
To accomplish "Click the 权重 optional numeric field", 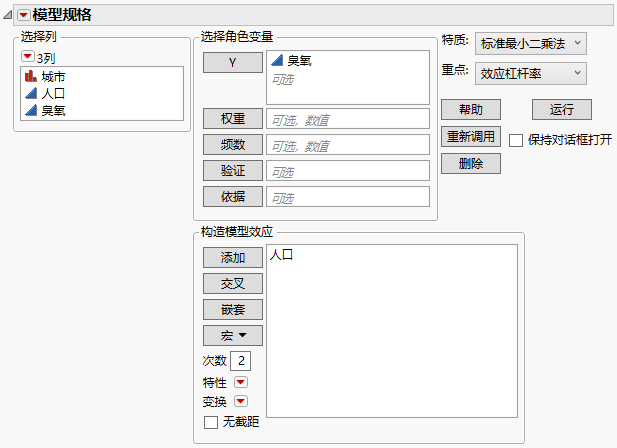I will coord(348,119).
